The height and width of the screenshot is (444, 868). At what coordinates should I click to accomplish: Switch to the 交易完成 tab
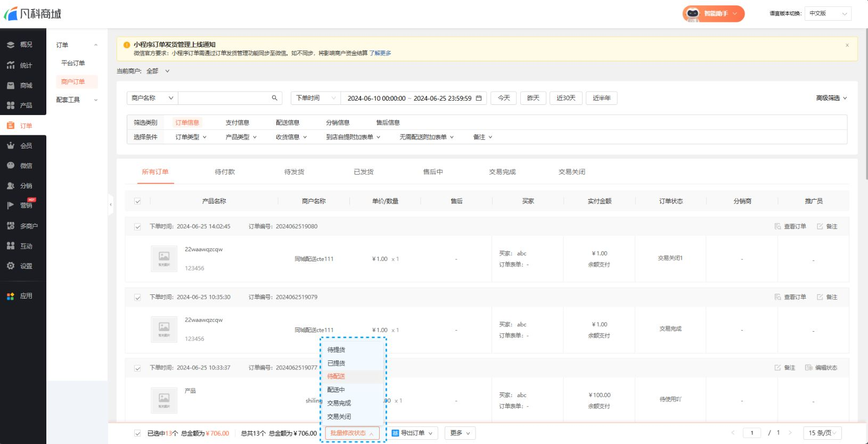tap(502, 172)
